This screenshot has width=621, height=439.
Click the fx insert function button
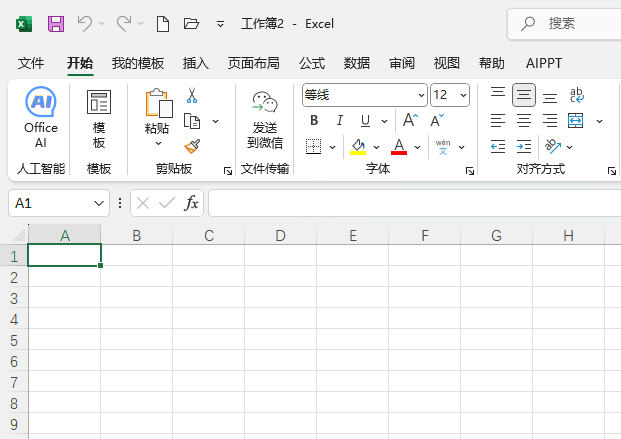pyautogui.click(x=192, y=203)
